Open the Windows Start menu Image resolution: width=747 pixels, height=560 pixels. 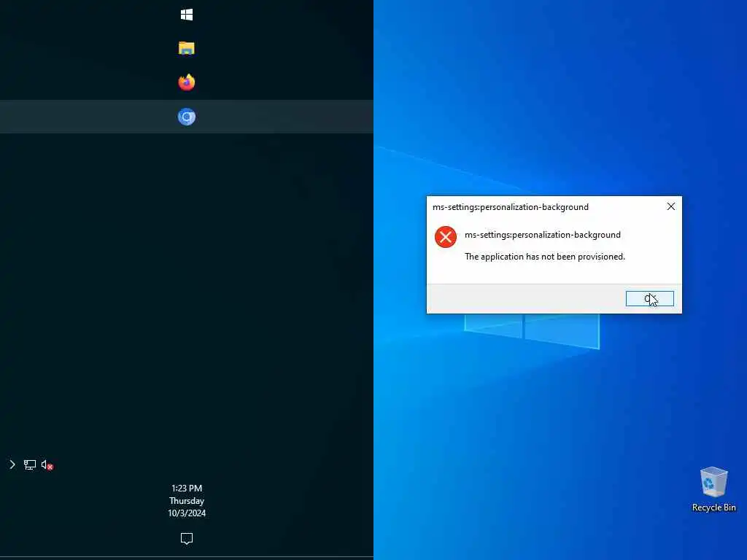point(187,15)
